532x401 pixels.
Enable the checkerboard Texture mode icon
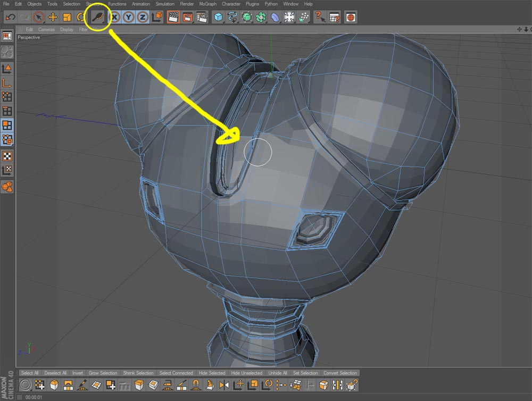(x=7, y=156)
